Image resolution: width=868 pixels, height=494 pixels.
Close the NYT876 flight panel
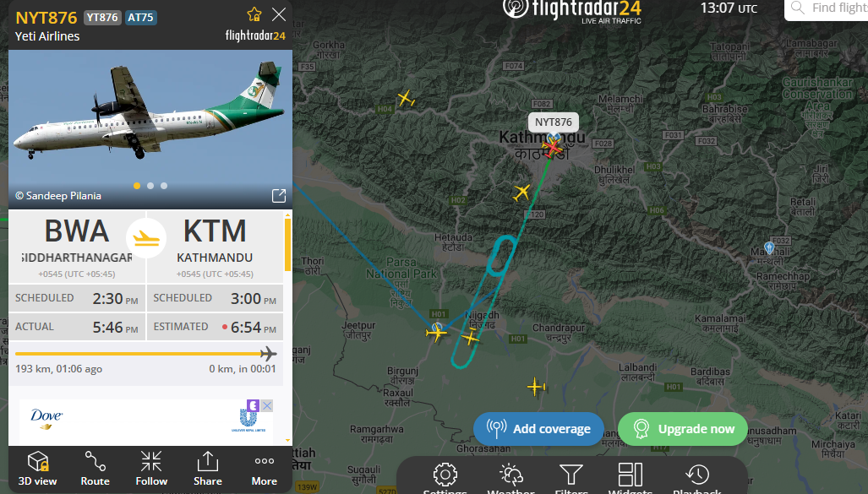pyautogui.click(x=279, y=14)
